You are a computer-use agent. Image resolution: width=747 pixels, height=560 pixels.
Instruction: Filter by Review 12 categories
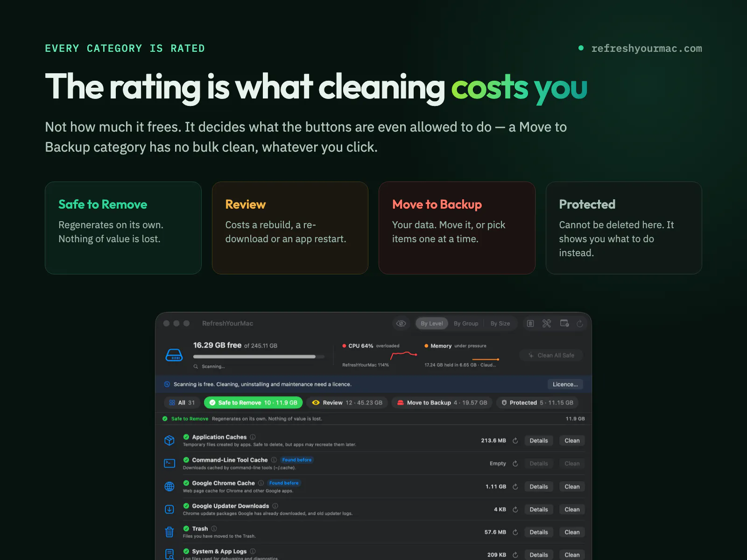point(347,403)
